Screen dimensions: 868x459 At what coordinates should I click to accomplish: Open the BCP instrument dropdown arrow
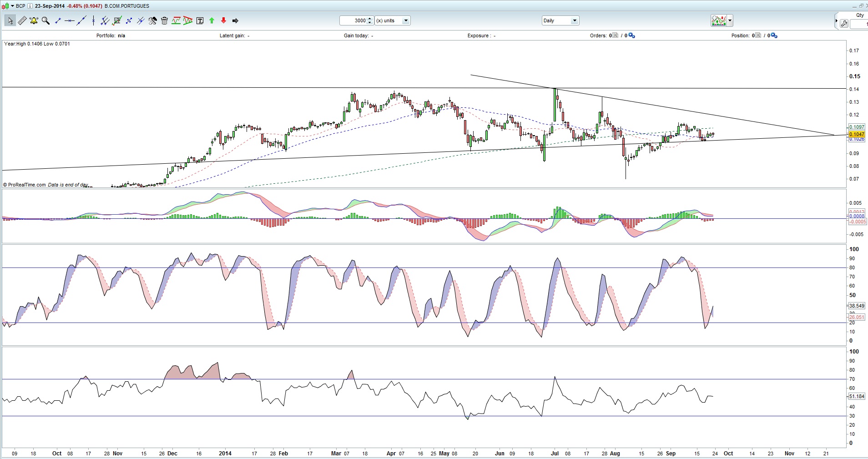11,6
